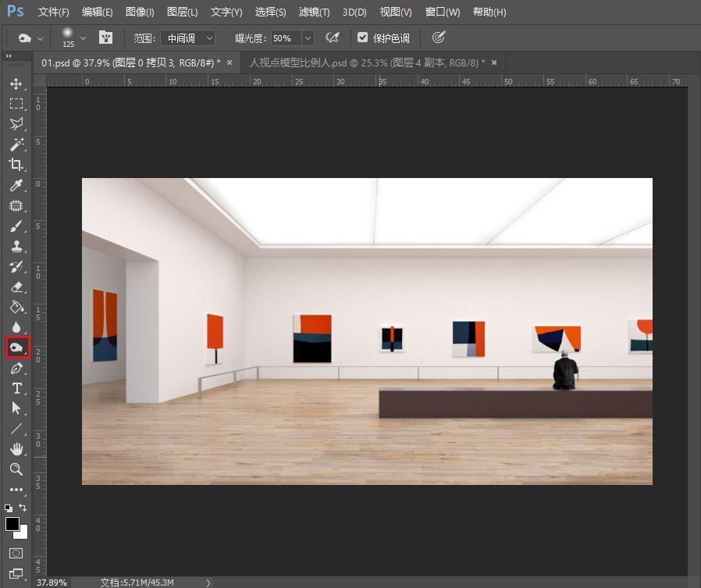The width and height of the screenshot is (701, 588).
Task: Enable airbrush-style build-up effect
Action: pos(333,37)
